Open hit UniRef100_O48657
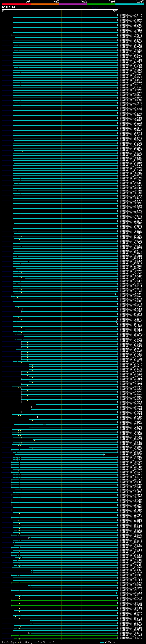The width and height of the screenshot is (146, 644). click(131, 20)
